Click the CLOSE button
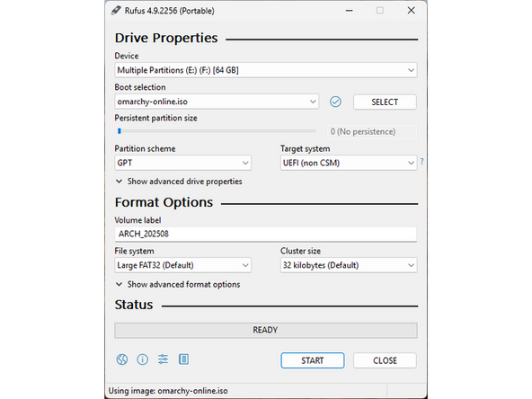532x399 pixels. (385, 360)
